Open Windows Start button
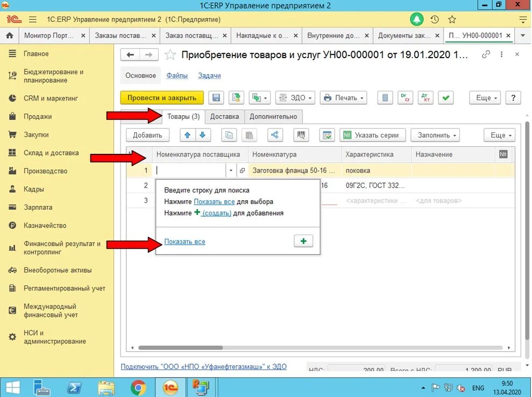532x397 pixels. (12, 387)
